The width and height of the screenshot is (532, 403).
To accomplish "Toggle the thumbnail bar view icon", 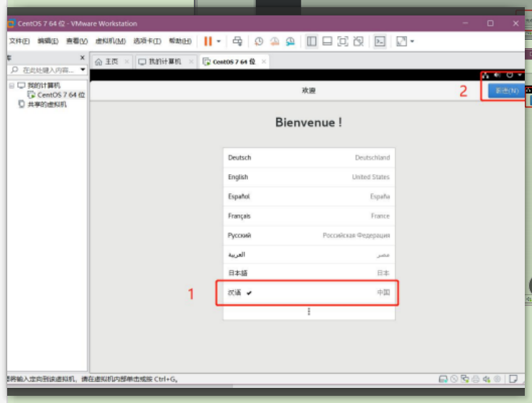I will click(x=327, y=42).
